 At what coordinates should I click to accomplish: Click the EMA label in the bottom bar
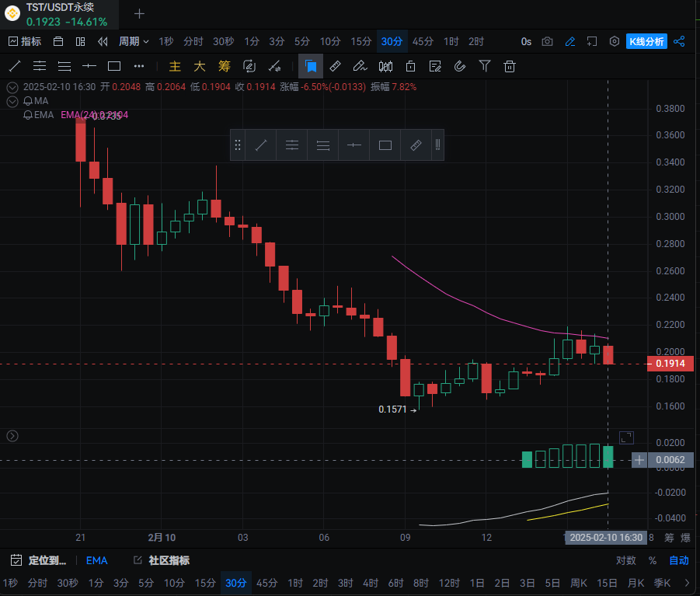tap(96, 560)
